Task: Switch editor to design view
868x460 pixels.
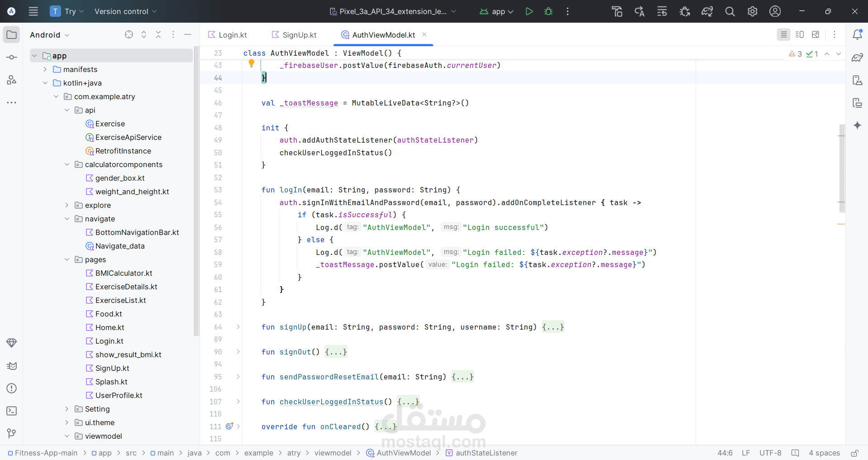Action: pyautogui.click(x=816, y=34)
